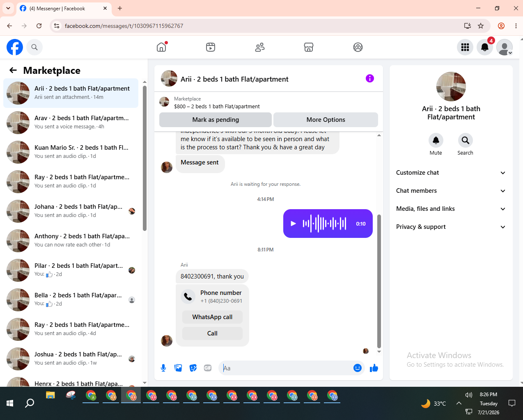Go back using the Marketplace arrow
The image size is (523, 420).
(x=13, y=70)
